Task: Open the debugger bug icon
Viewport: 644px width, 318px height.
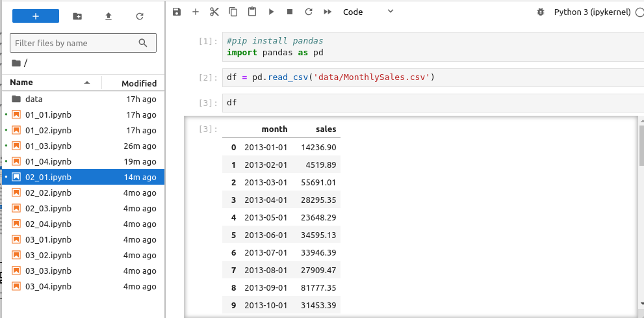Action: coord(540,12)
